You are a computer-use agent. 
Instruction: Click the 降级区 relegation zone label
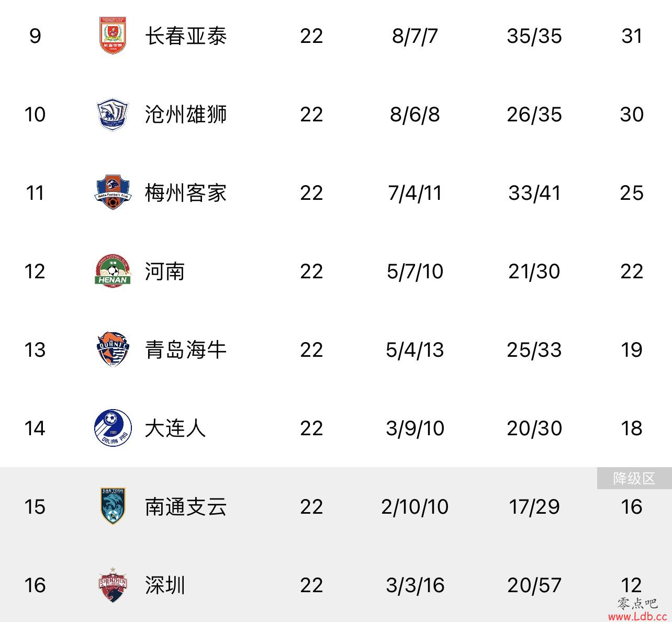coord(634,478)
